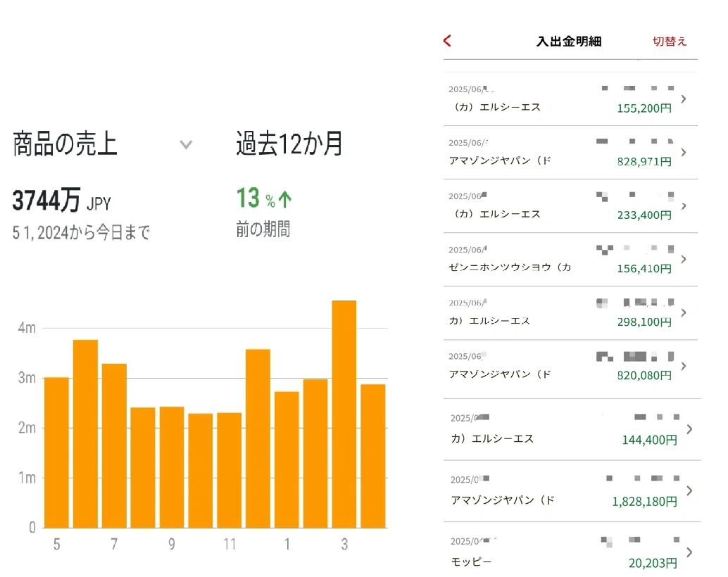Viewport: 728px width, 577px height.
Task: Tap the 切替え switch link
Action: pyautogui.click(x=669, y=42)
